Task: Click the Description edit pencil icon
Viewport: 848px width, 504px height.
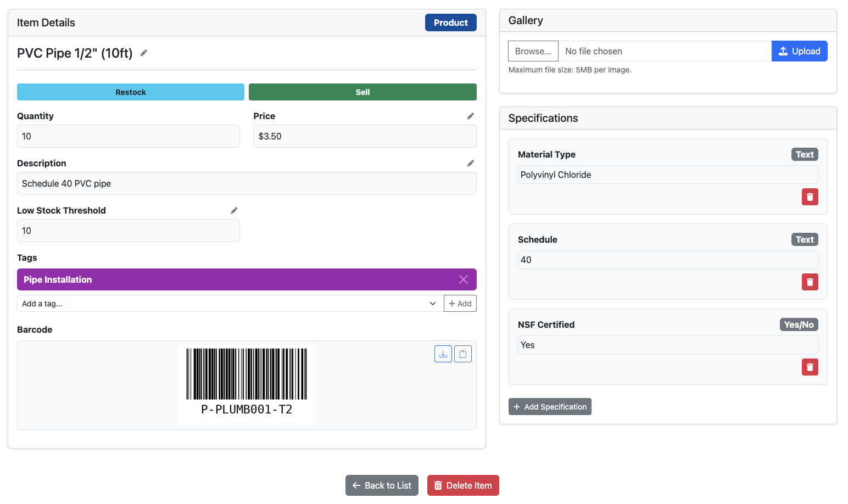Action: click(470, 163)
